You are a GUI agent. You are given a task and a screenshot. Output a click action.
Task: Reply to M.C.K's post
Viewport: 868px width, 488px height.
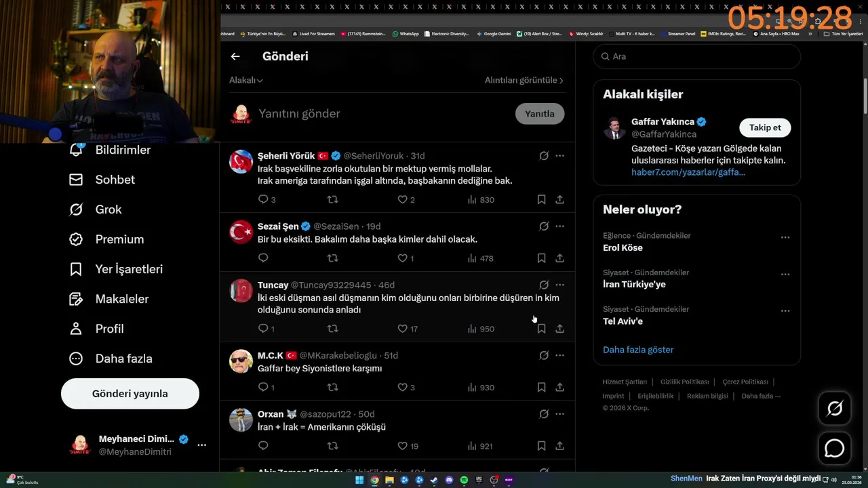point(263,387)
